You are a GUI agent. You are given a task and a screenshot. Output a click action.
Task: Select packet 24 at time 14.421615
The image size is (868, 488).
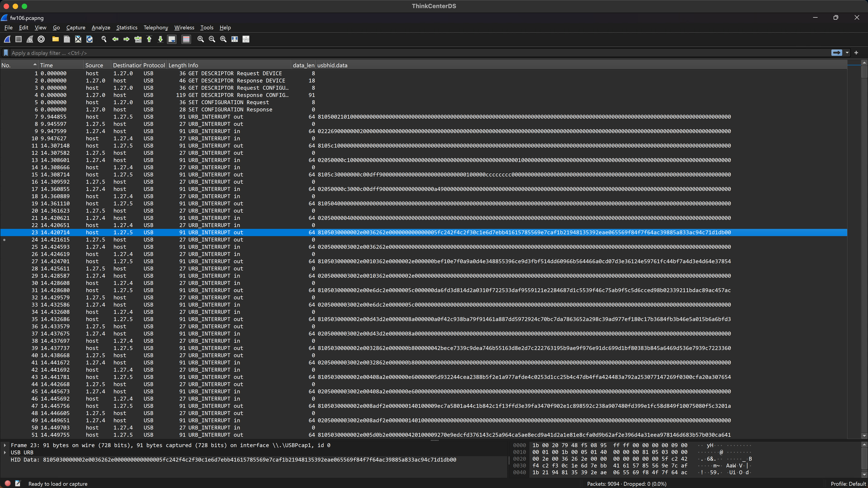click(x=423, y=240)
